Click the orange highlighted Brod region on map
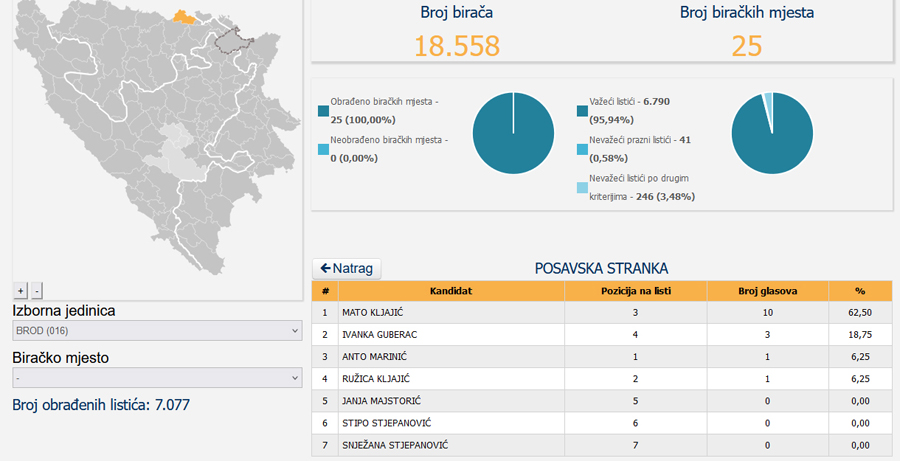900x461 pixels. pyautogui.click(x=182, y=15)
